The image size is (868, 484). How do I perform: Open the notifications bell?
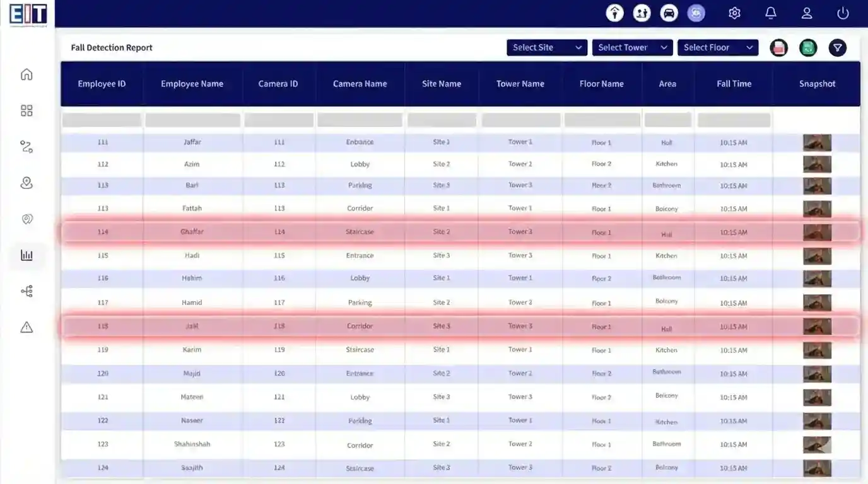click(x=770, y=13)
